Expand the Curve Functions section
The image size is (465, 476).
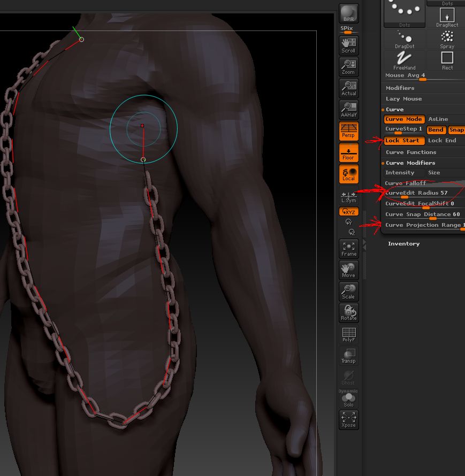pyautogui.click(x=411, y=152)
